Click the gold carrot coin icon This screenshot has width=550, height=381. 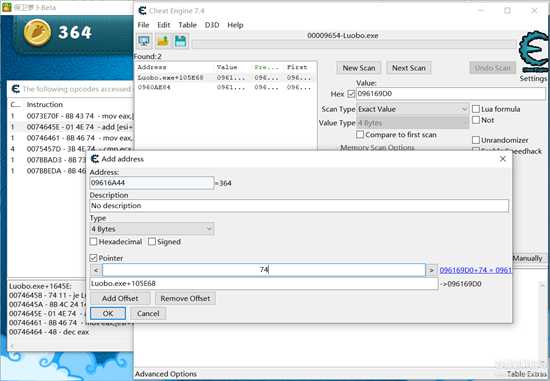point(37,32)
